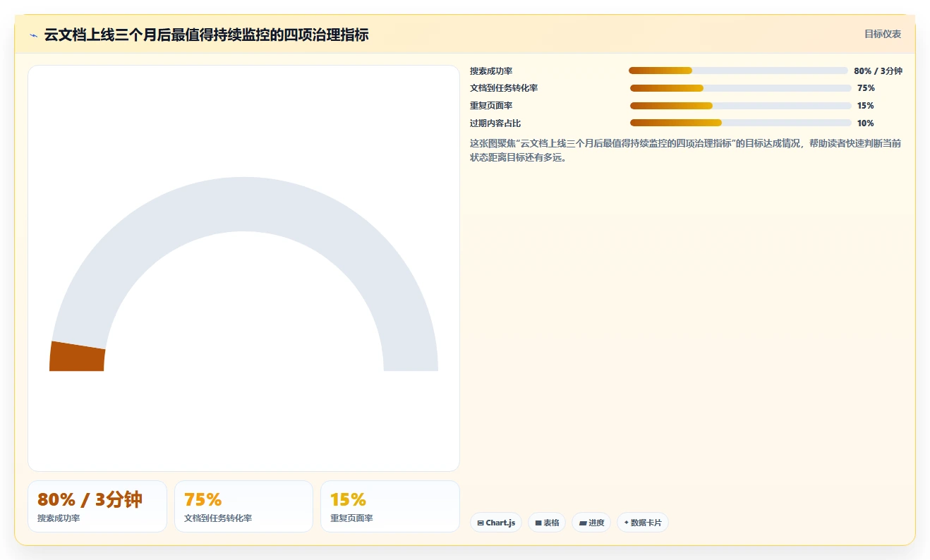Viewport: 930px width, 560px height.
Task: Click the 过期内容占比 row label
Action: pos(495,123)
